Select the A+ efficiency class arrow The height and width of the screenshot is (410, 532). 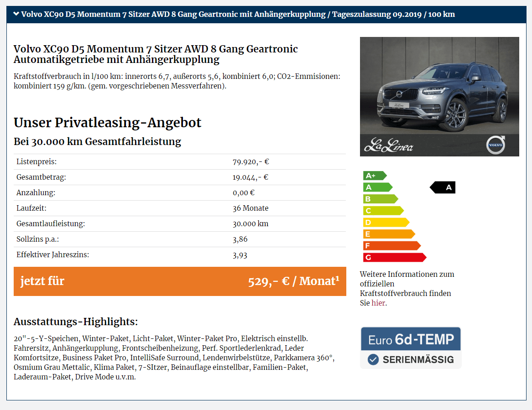375,176
